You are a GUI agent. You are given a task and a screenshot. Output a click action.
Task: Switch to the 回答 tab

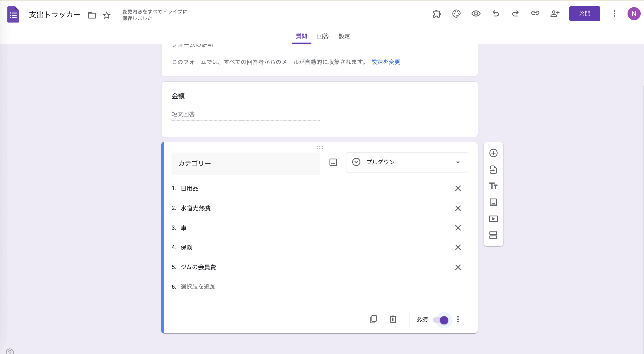click(323, 36)
